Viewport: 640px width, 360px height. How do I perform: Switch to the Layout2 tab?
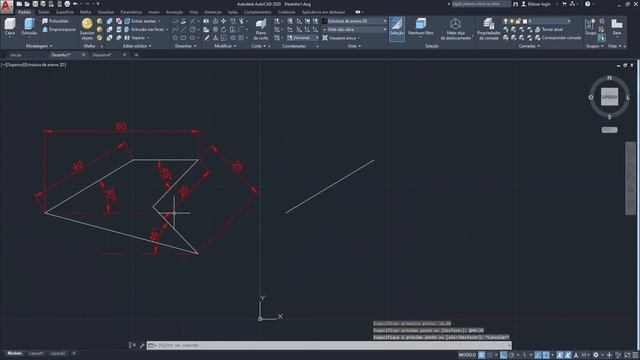58,353
